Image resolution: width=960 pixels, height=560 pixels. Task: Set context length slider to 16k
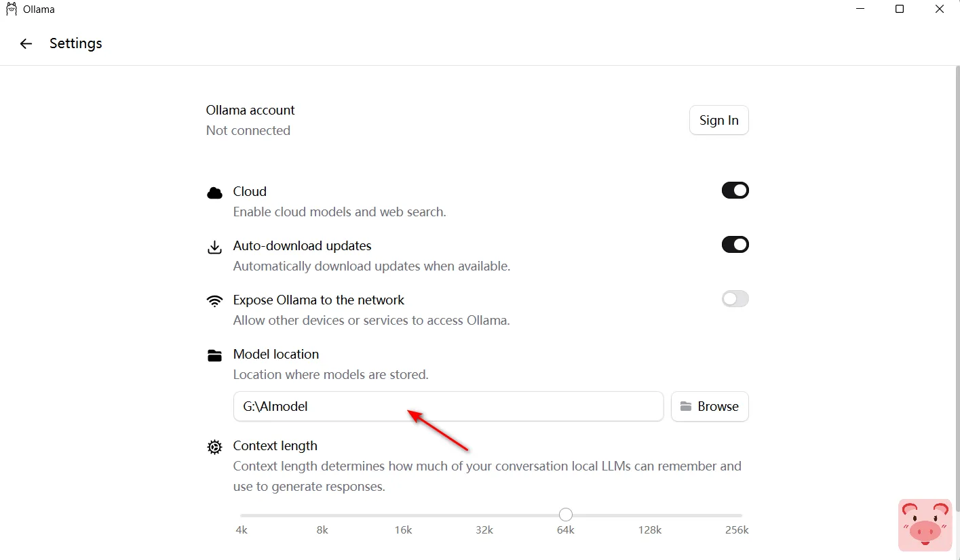404,515
